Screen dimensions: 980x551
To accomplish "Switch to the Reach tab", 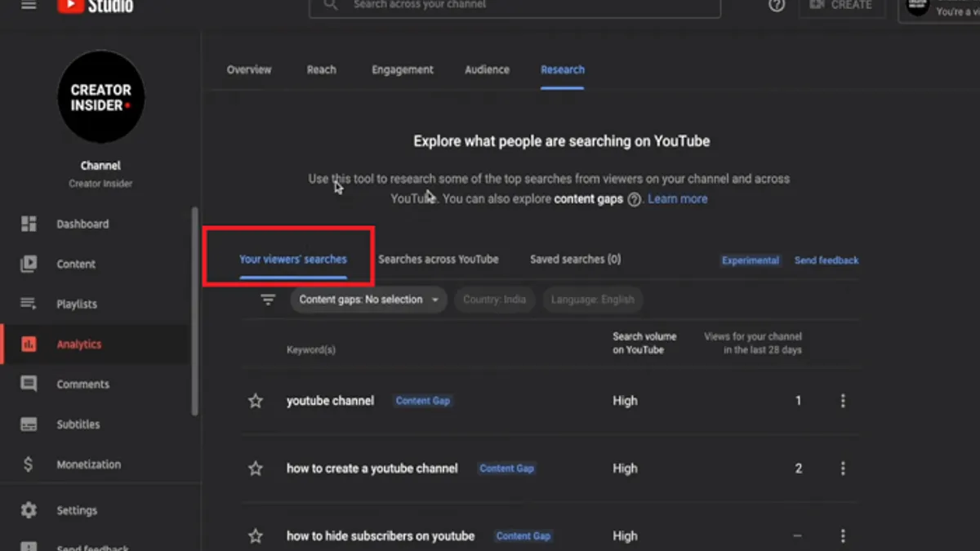I will click(x=321, y=69).
